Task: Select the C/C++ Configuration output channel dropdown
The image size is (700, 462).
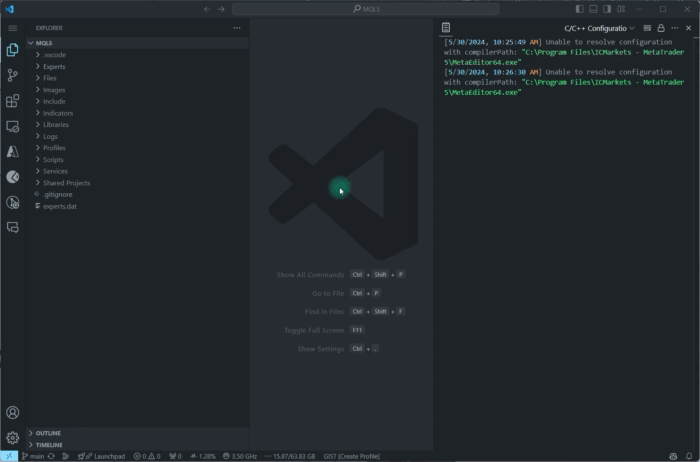Action: (599, 28)
